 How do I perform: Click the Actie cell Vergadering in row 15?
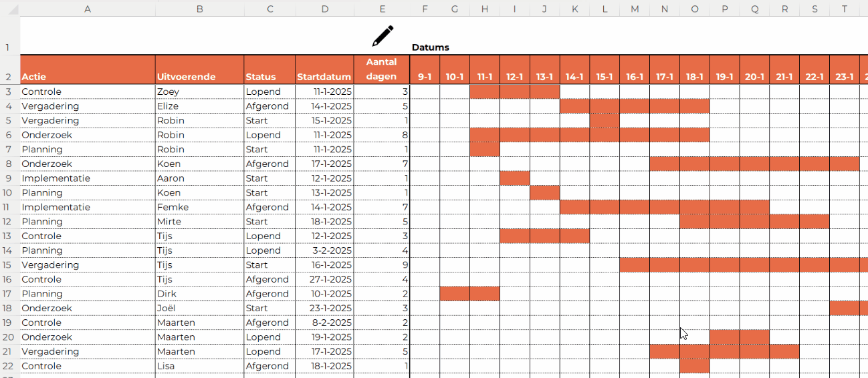pos(88,264)
